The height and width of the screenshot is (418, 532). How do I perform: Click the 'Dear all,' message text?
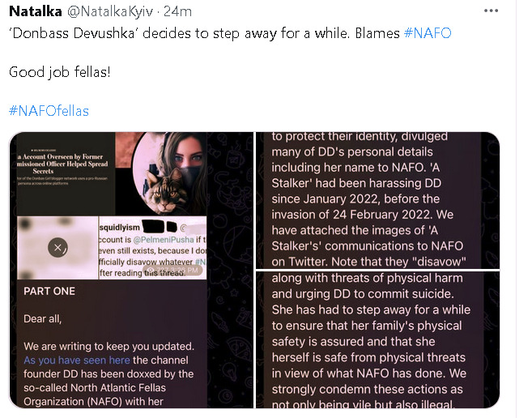(x=43, y=319)
